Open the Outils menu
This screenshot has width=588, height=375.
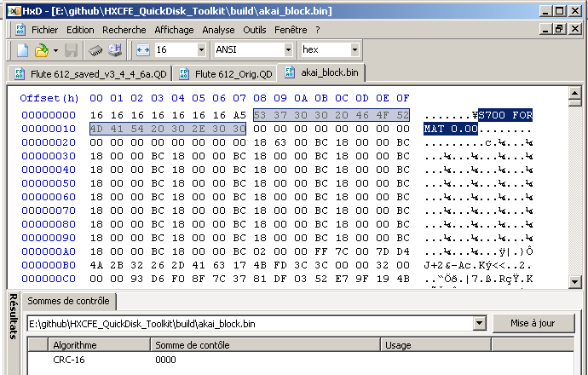pos(255,30)
